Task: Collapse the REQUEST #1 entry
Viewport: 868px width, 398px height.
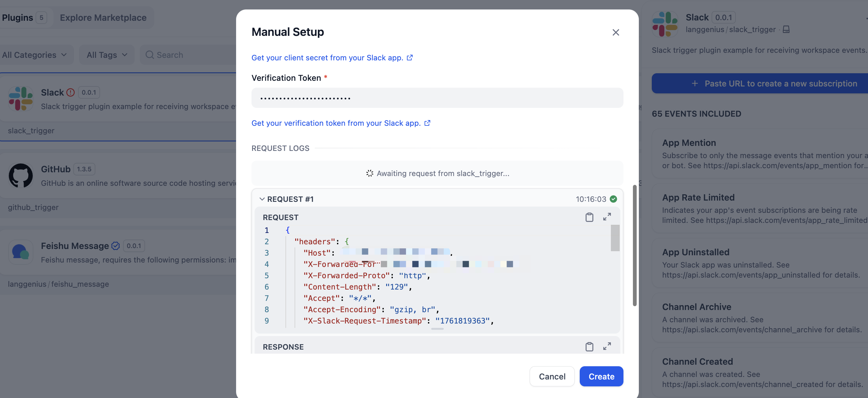Action: click(x=262, y=199)
